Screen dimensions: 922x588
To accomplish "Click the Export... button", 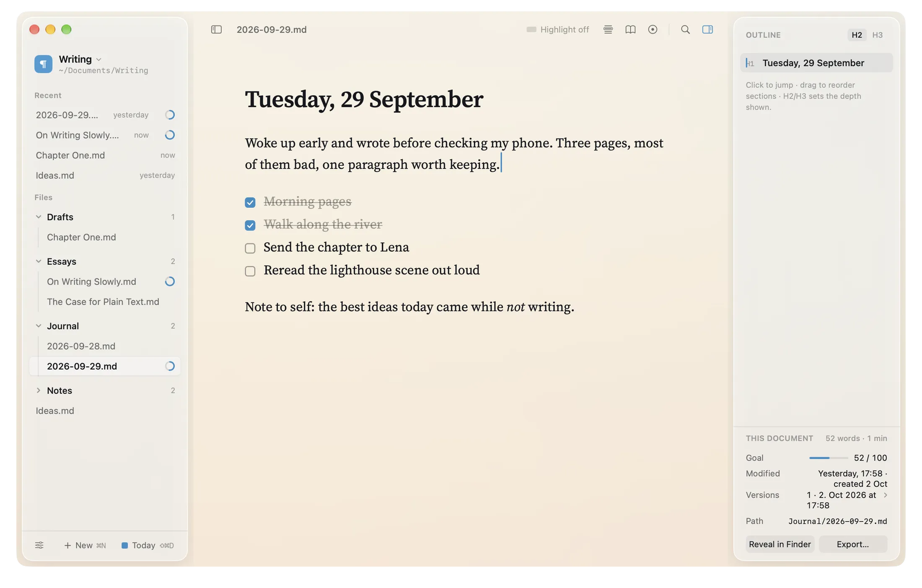I will (x=853, y=544).
